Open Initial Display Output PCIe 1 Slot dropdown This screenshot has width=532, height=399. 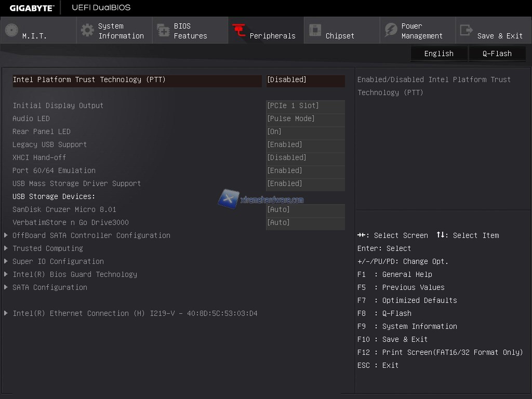pos(305,106)
